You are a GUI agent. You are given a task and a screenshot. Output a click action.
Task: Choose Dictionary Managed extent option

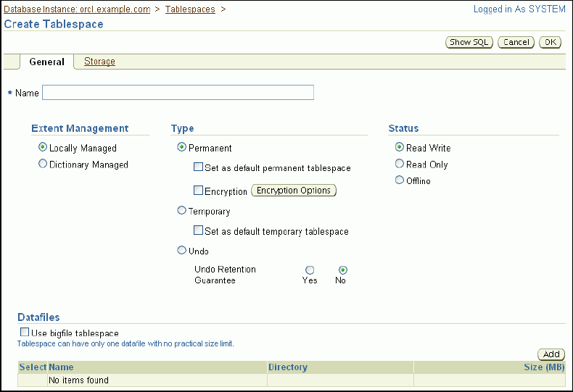point(43,164)
